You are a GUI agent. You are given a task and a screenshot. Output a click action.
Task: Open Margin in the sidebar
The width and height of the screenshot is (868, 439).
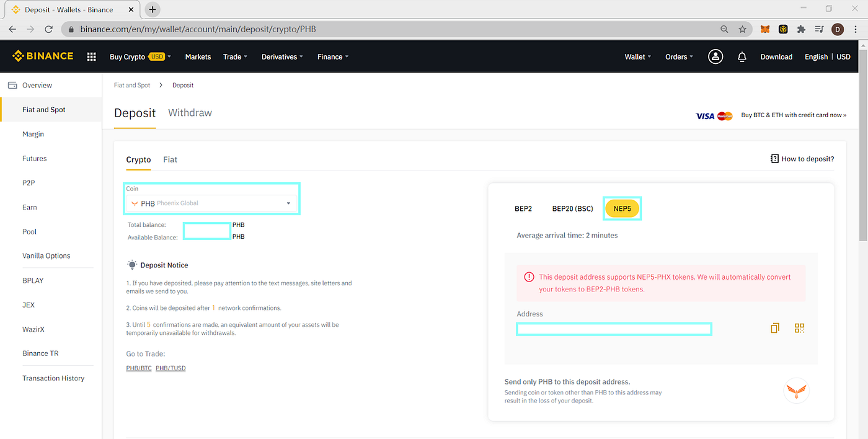point(33,134)
